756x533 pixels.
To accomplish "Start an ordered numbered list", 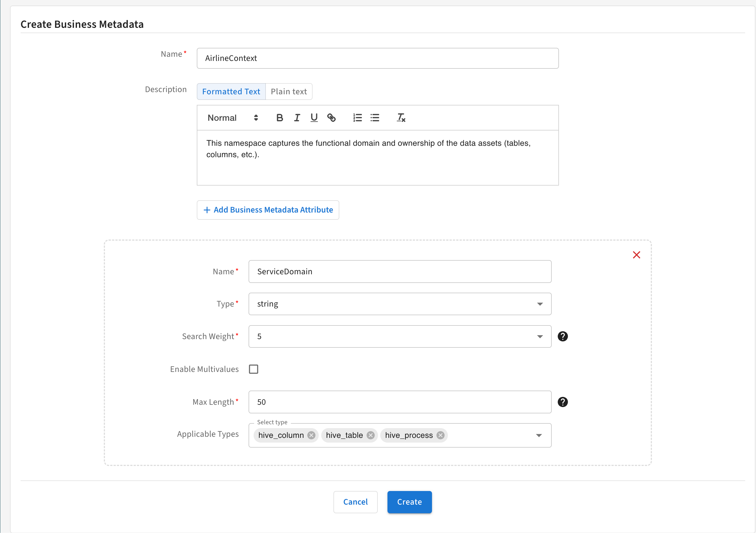I will coord(357,118).
